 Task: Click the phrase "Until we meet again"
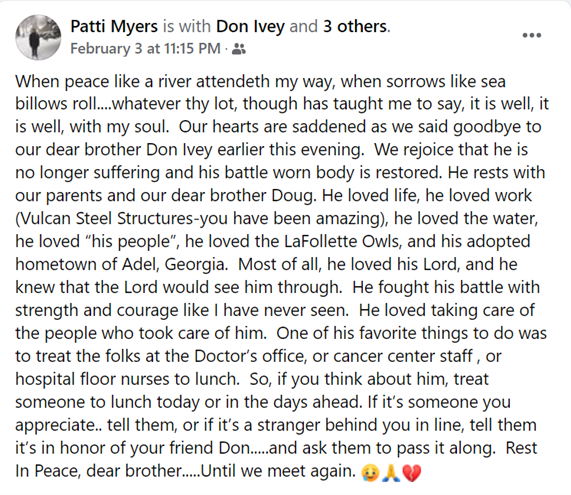277,471
